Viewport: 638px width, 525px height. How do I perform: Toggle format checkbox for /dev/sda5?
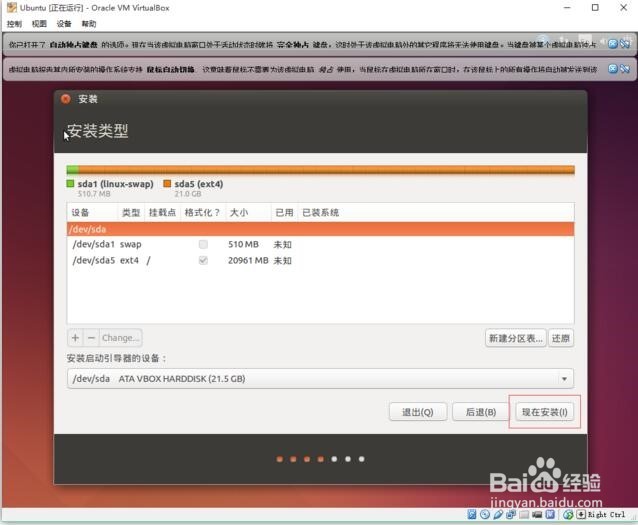click(203, 260)
